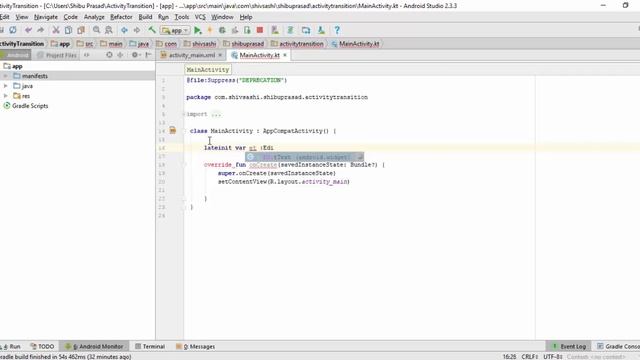Click the Make Project hammer icon
This screenshot has height=360, width=640.
pos(152,30)
